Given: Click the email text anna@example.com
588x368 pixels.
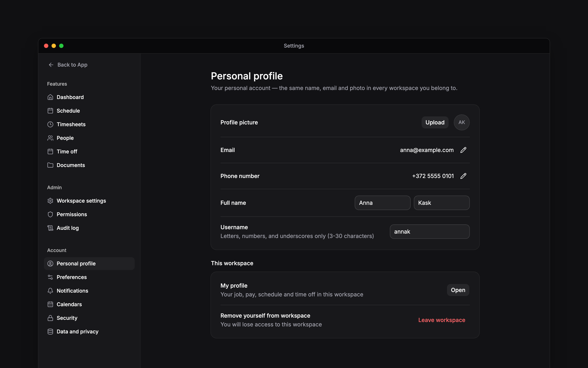Looking at the screenshot, I should tap(427, 150).
